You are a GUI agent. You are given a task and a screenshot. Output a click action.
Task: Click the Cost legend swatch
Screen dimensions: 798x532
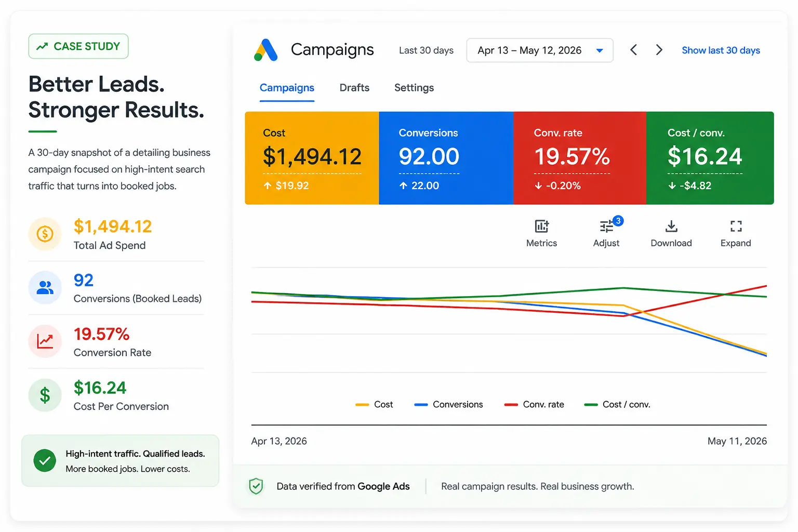point(362,405)
